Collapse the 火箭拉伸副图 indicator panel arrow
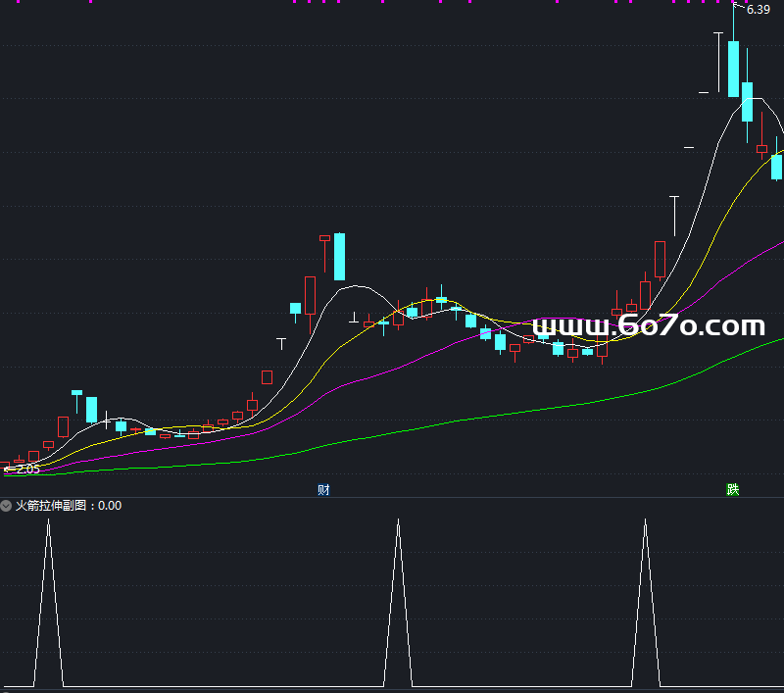The width and height of the screenshot is (784, 693). 6,506
